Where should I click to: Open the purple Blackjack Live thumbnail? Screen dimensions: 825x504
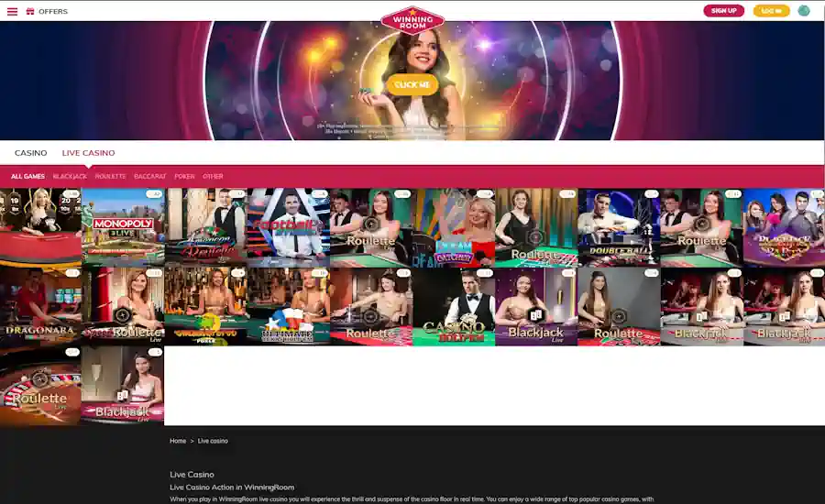536,306
